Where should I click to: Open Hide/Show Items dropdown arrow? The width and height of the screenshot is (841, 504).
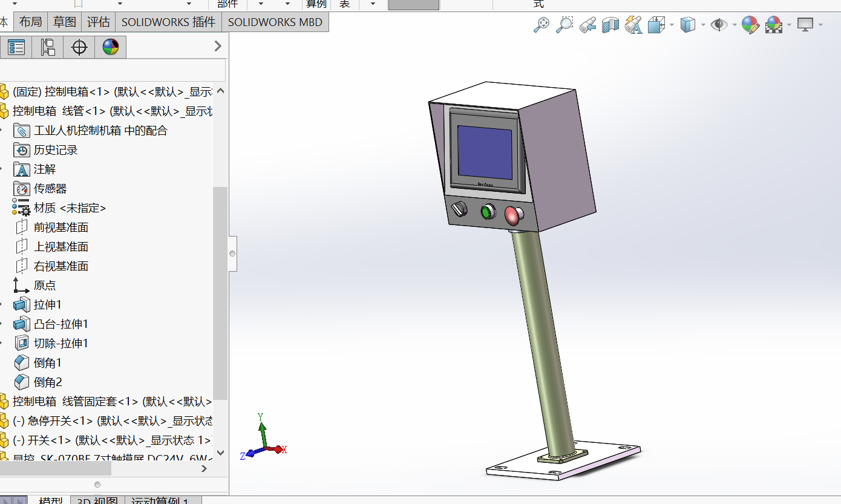(x=734, y=25)
